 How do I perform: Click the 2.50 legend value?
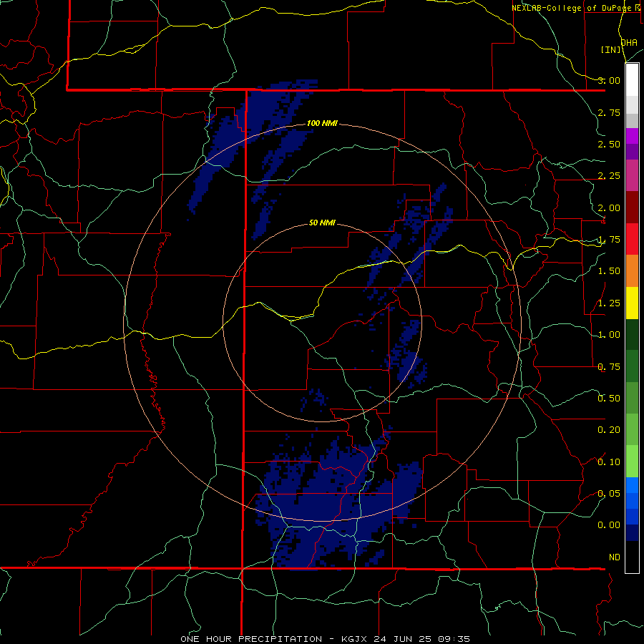pyautogui.click(x=609, y=144)
